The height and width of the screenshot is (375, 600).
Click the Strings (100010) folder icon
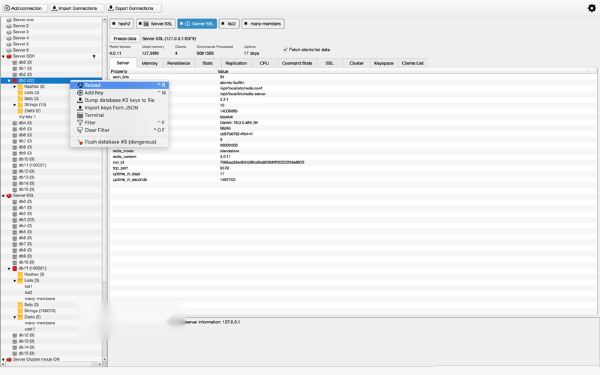(21, 311)
